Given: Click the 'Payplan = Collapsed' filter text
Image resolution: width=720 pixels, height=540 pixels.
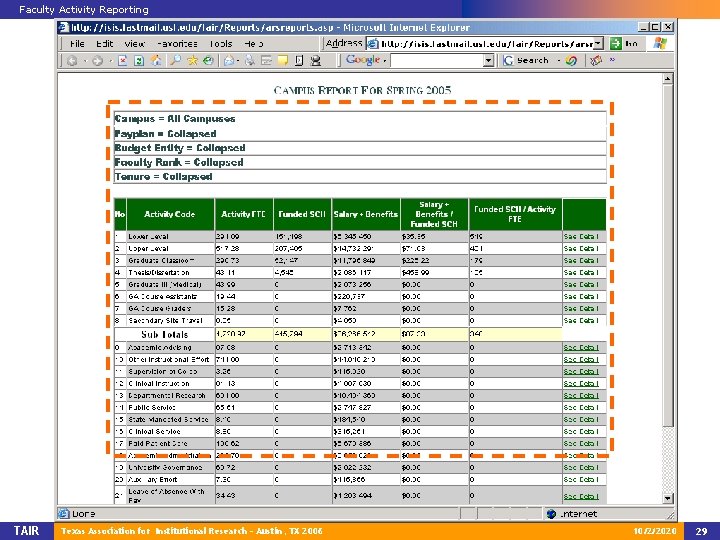Looking at the screenshot, I should [165, 134].
